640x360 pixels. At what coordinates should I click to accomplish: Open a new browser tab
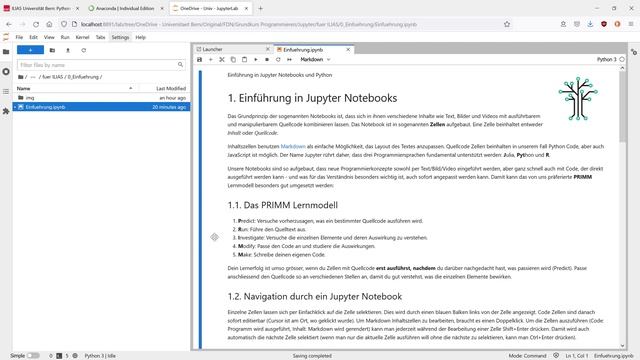(x=260, y=8)
